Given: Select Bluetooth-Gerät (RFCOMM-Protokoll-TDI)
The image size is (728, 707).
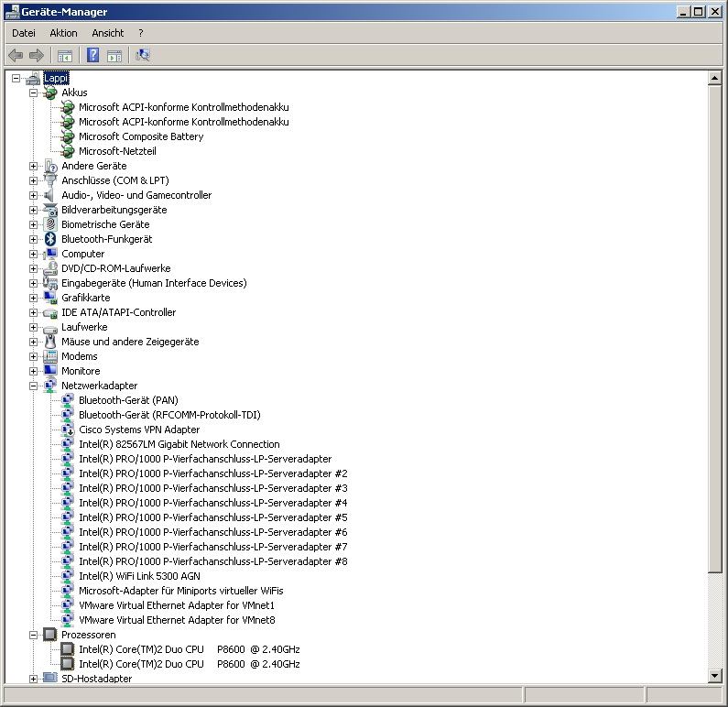Looking at the screenshot, I should click(169, 415).
